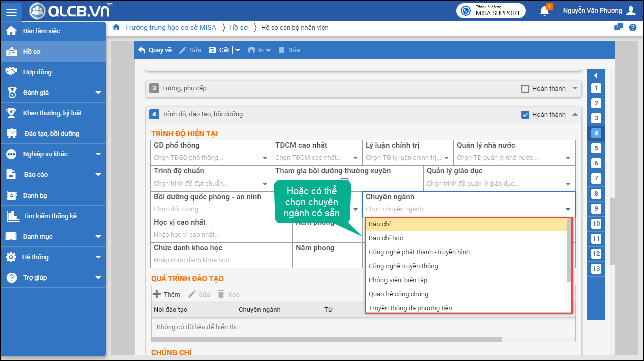The image size is (644, 361).
Task: Click the home icon in breadcrumb
Action: (116, 27)
